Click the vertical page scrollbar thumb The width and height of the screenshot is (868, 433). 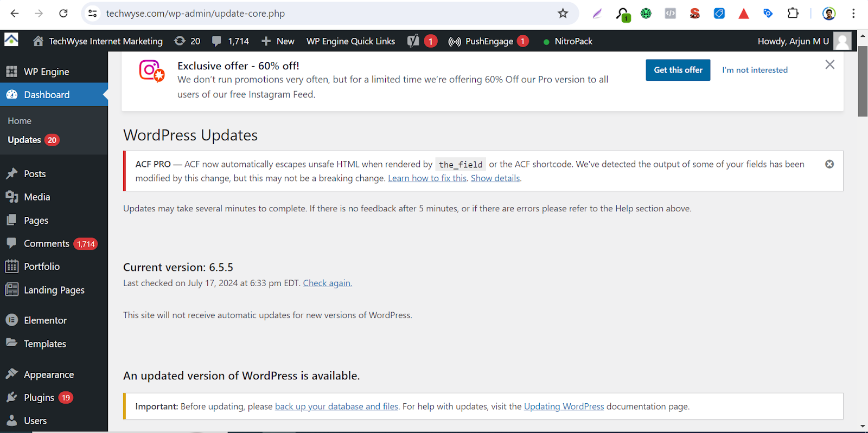[x=863, y=81]
